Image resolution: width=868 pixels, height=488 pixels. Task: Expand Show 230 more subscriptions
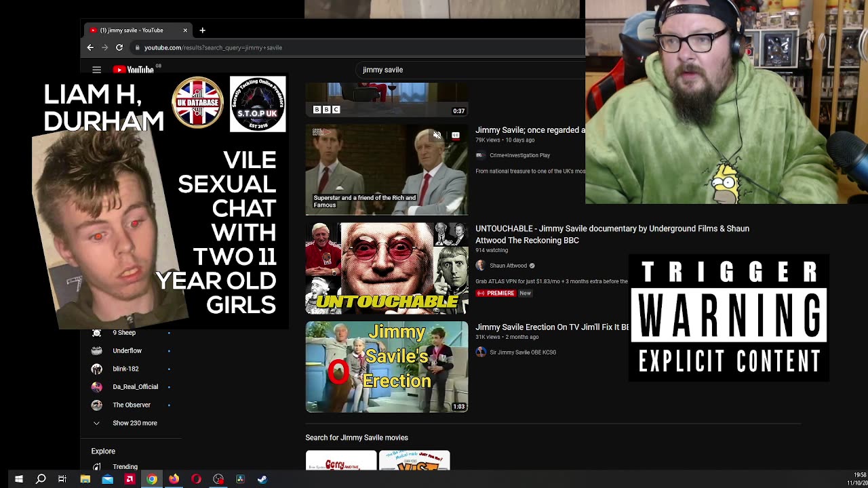click(135, 423)
